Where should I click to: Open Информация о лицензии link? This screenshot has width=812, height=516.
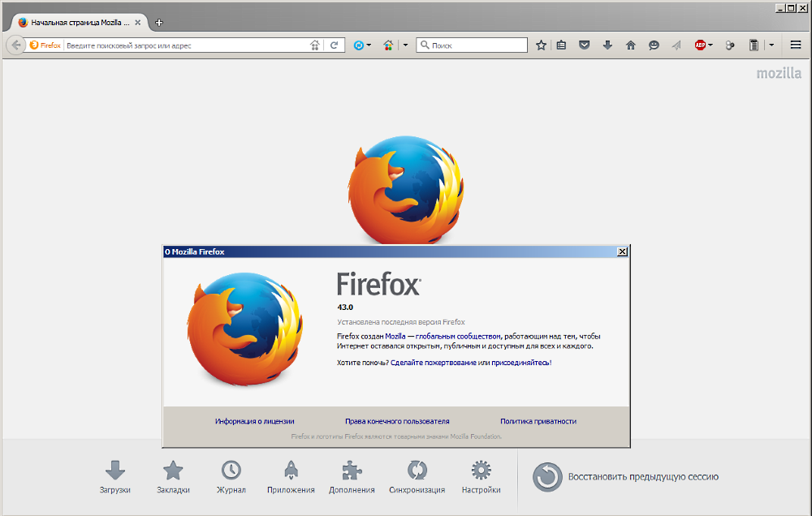(x=255, y=421)
